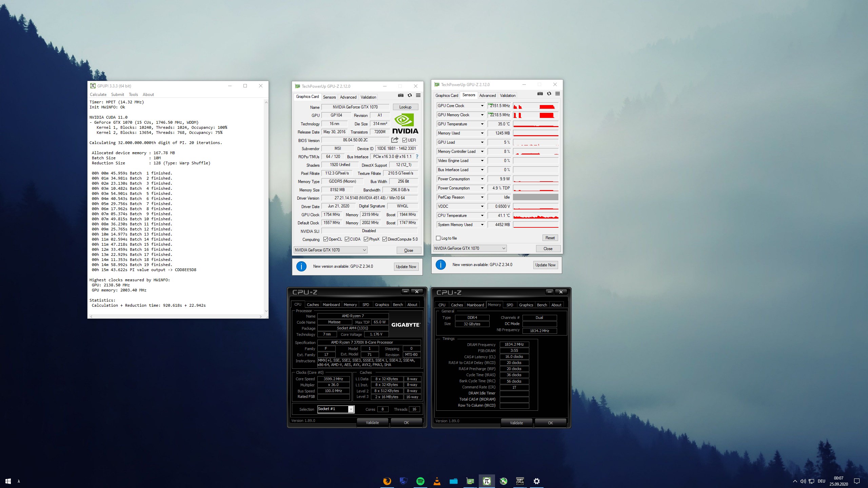Switch to Validation tab in GPU-Z Sensors window

tap(508, 96)
